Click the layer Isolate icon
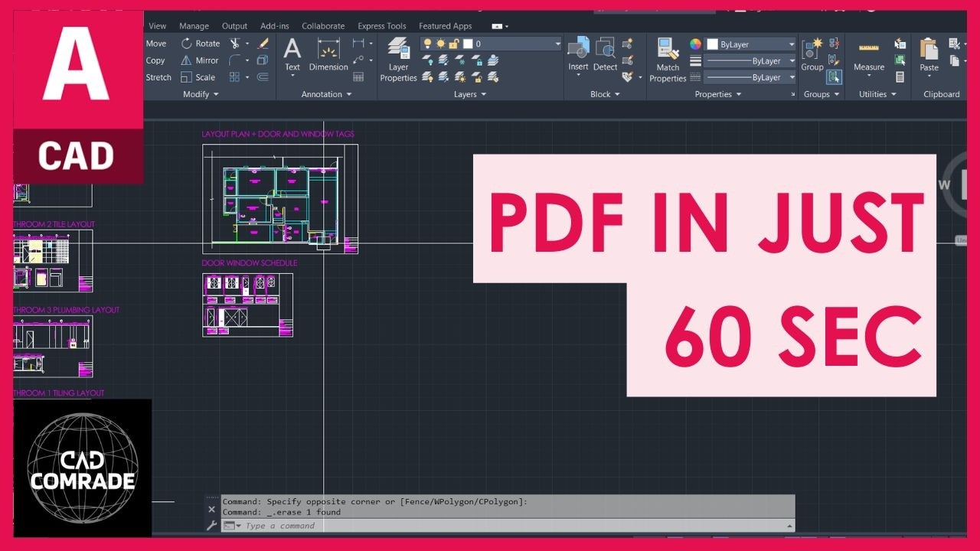 pos(445,60)
